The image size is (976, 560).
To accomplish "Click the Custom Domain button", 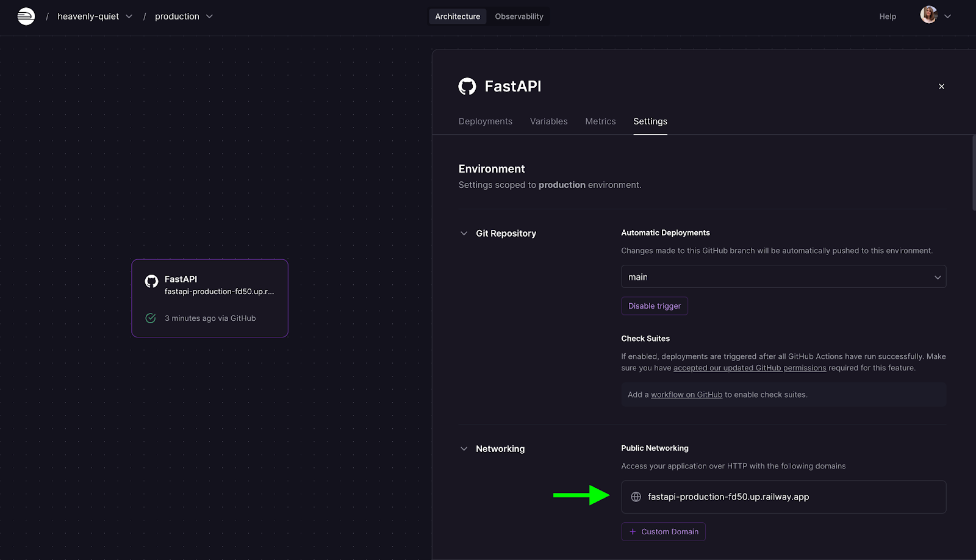I will (x=664, y=531).
